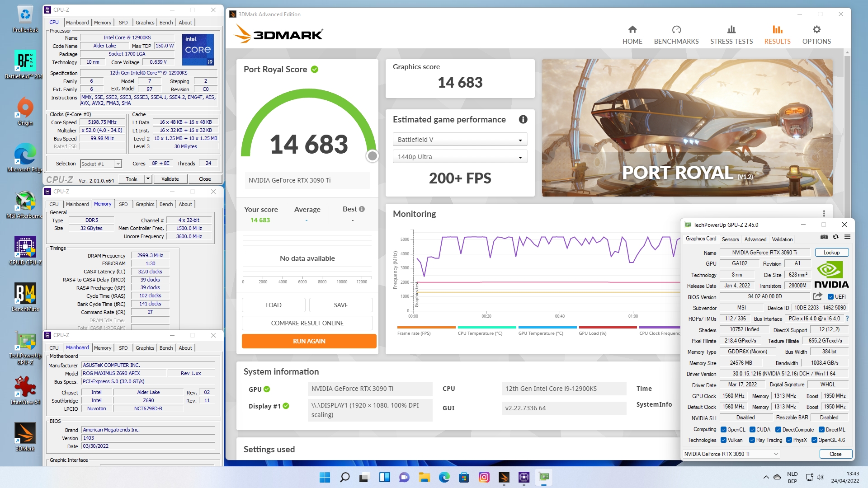Screen dimensions: 868x488
Task: Click the GPU-Z screenshot camera icon
Action: (x=824, y=237)
